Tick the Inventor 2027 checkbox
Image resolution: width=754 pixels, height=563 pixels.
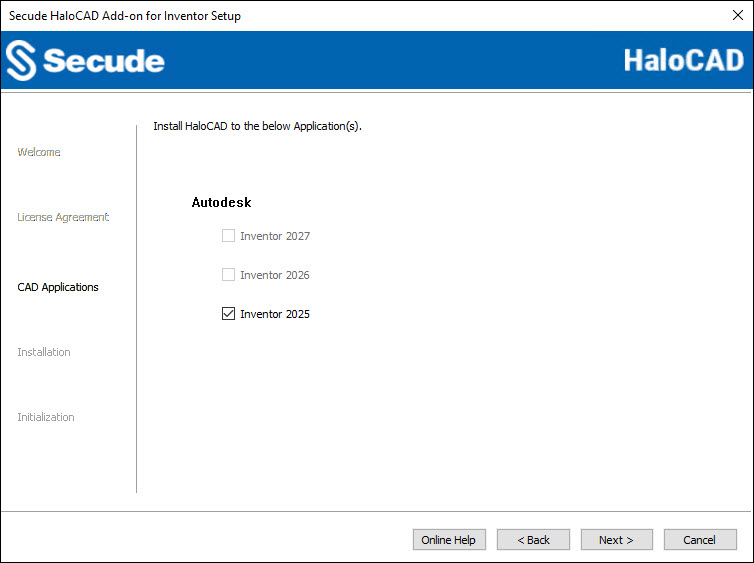(x=228, y=236)
